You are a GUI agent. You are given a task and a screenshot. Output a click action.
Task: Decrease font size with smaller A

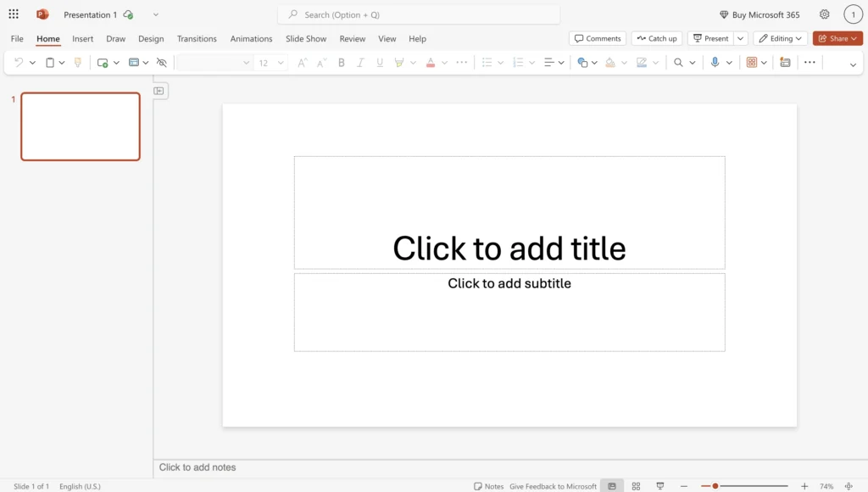pos(321,63)
